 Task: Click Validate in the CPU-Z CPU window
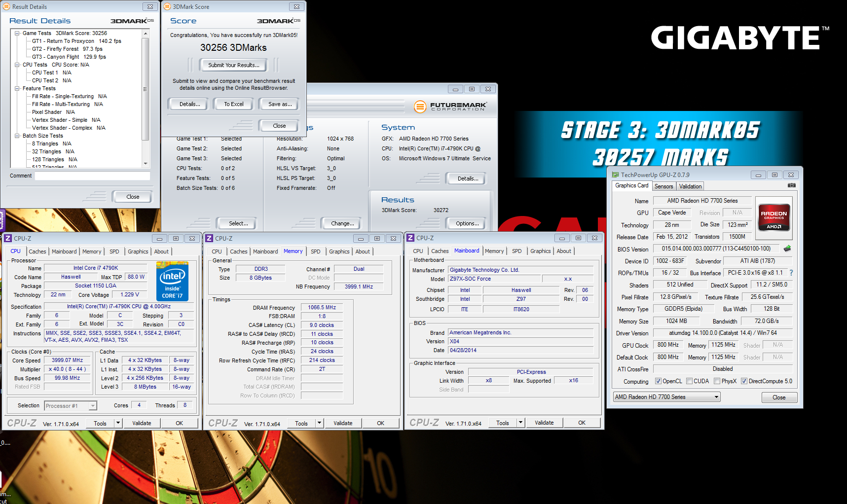click(x=142, y=423)
